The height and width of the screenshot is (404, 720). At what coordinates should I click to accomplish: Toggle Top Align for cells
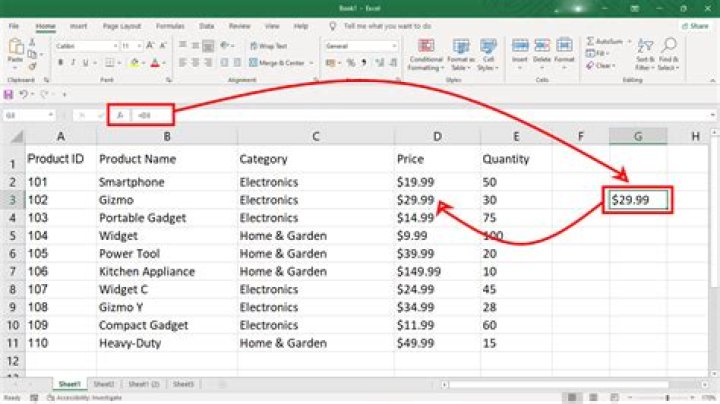pyautogui.click(x=183, y=45)
